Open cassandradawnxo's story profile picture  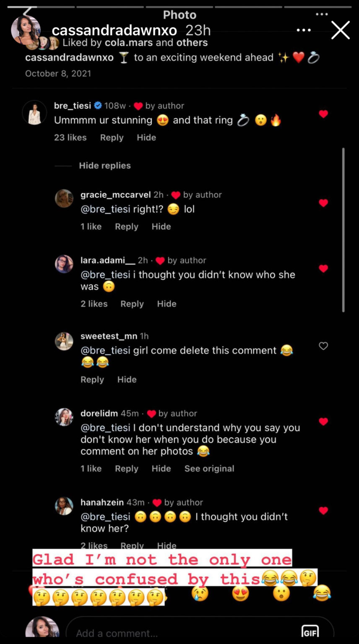[26, 30]
